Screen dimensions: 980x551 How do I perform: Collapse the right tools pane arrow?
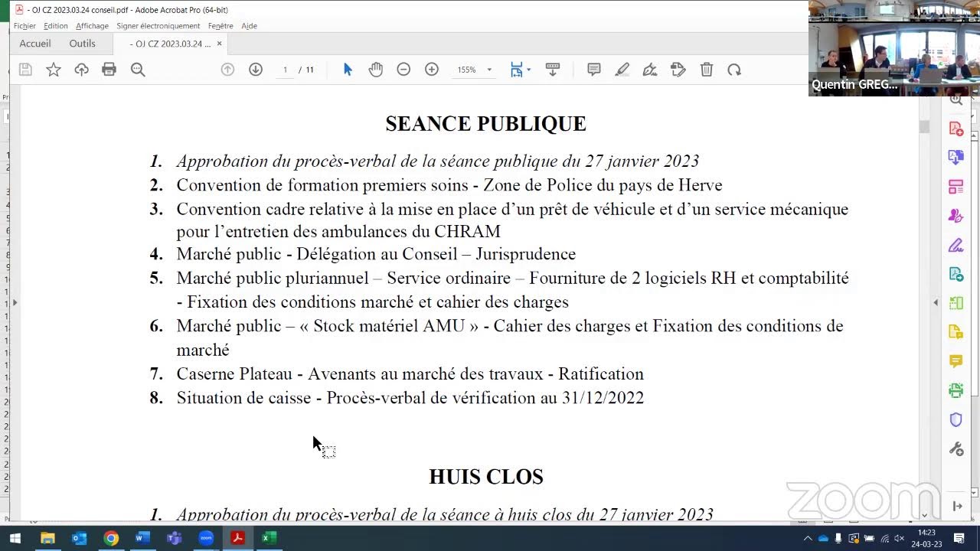click(935, 303)
